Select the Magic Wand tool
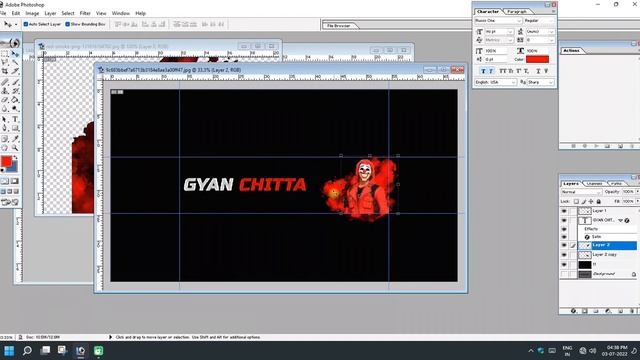This screenshot has height=360, width=640. pos(15,62)
